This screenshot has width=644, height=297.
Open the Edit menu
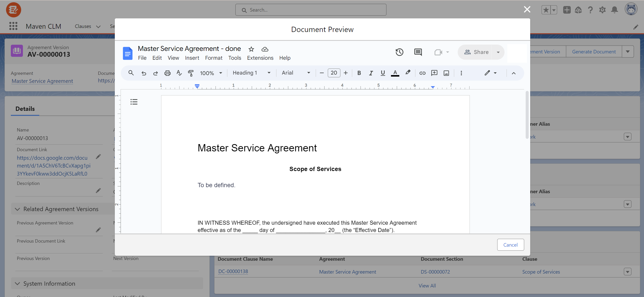(x=157, y=58)
